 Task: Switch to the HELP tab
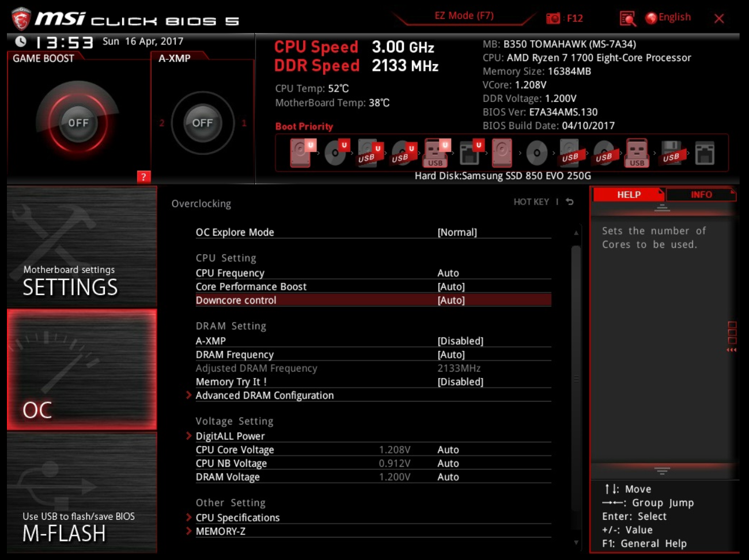629,195
